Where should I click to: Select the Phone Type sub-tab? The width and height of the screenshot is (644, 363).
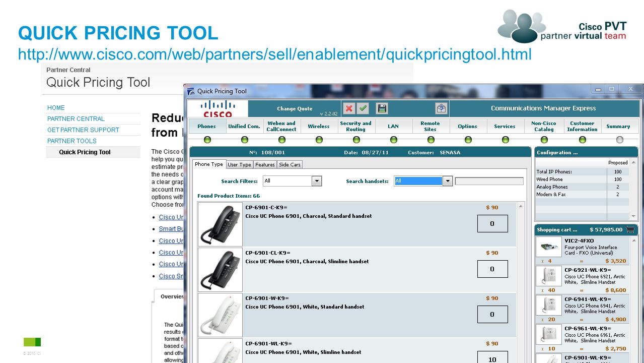tap(209, 164)
